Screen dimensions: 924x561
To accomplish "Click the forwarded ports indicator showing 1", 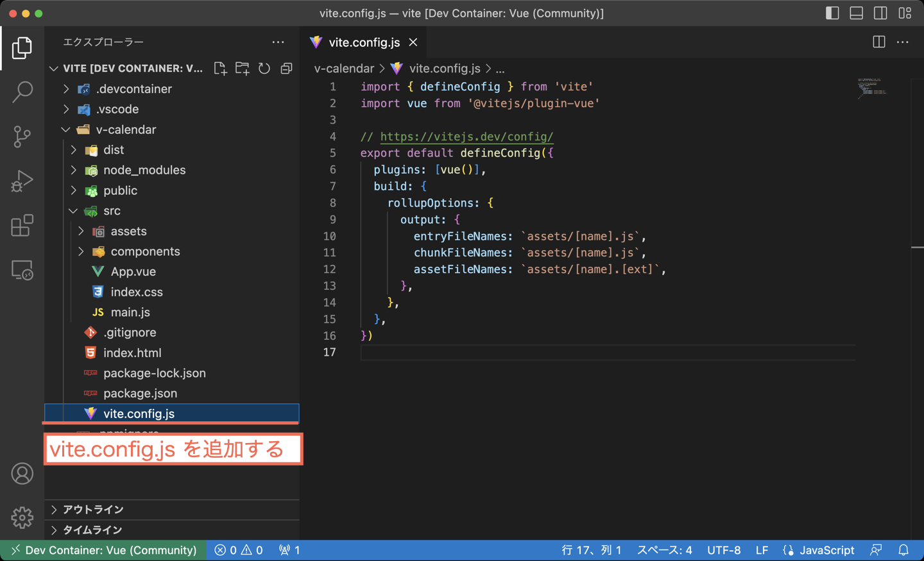I will (x=289, y=550).
